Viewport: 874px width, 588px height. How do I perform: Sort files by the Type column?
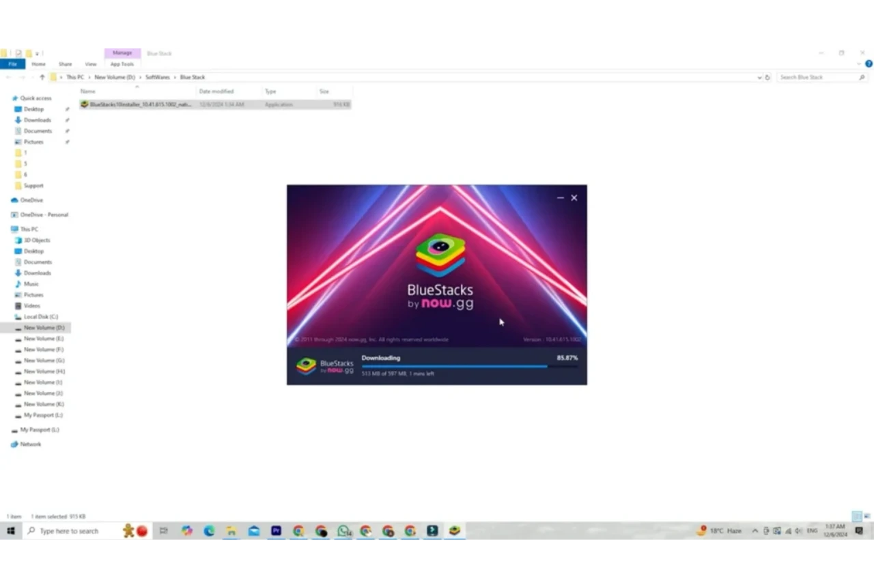(290, 91)
